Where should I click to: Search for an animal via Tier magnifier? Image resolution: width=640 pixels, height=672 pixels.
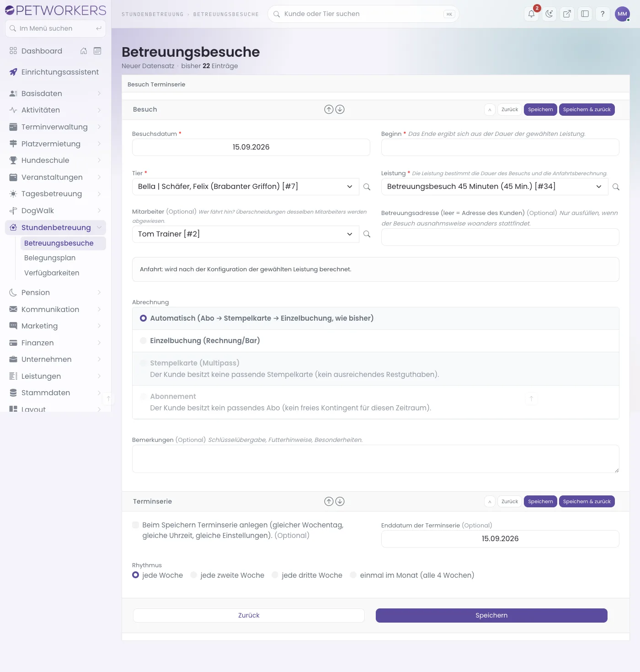pos(367,187)
